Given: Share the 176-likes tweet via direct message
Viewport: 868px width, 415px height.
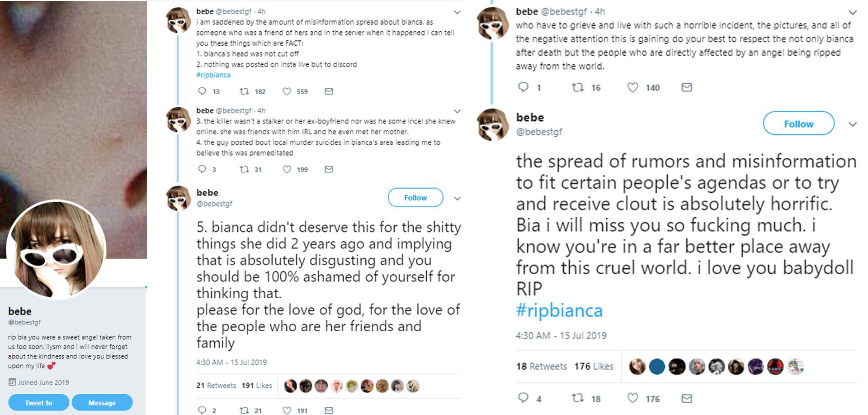Looking at the screenshot, I should coord(687,398).
